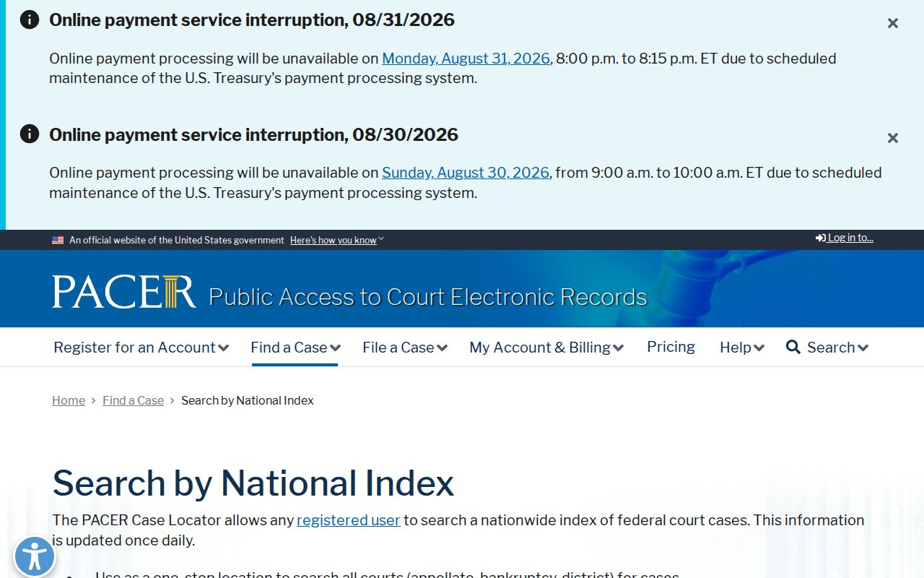This screenshot has height=578, width=924.
Task: Open the Pricing page
Action: (671, 347)
